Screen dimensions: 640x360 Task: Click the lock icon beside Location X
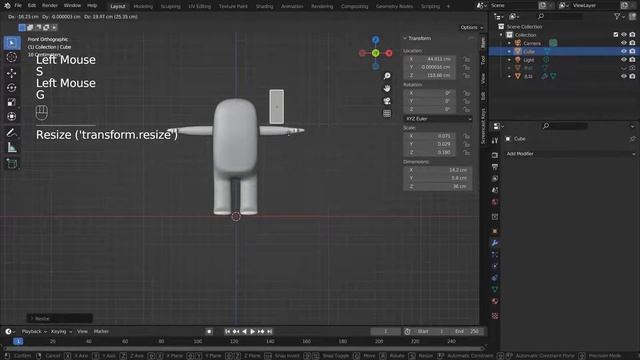click(466, 59)
